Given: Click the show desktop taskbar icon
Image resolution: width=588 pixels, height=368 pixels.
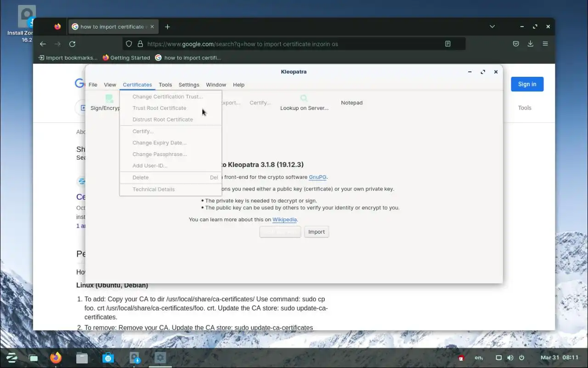Looking at the screenshot, I should 34,357.
